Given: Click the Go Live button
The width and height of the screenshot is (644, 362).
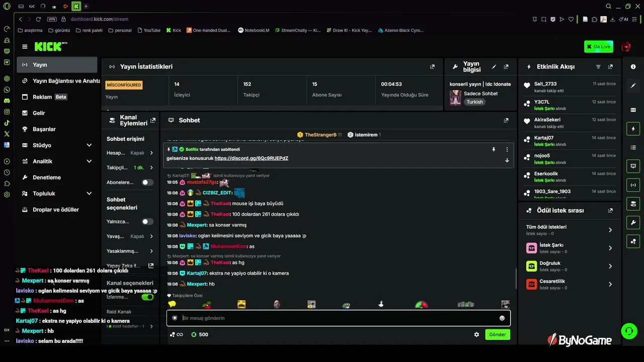Looking at the screenshot, I should 599,47.
